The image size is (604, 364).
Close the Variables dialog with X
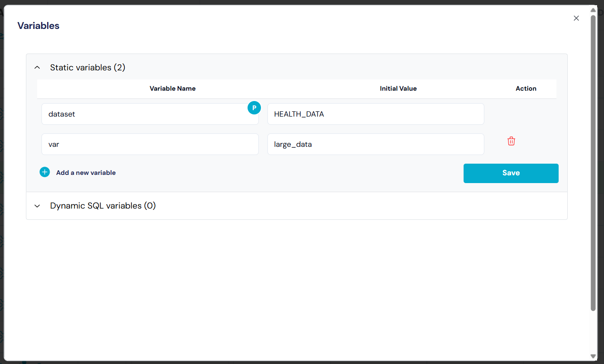point(576,18)
